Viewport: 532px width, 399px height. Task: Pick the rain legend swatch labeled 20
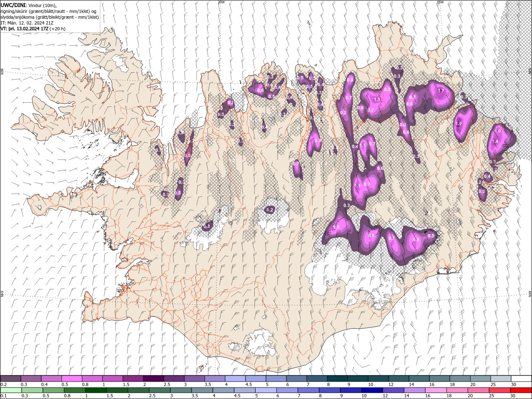pyautogui.click(x=479, y=390)
